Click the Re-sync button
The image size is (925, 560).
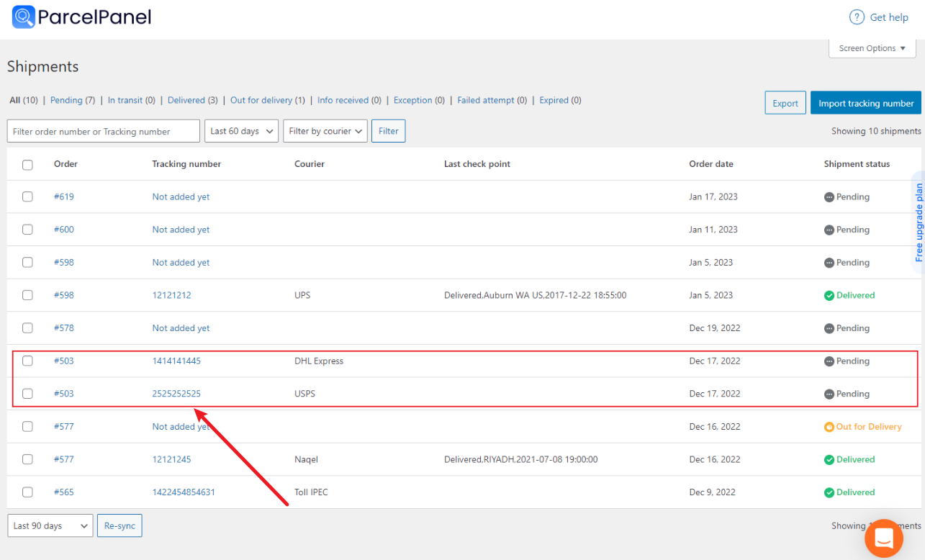(120, 525)
